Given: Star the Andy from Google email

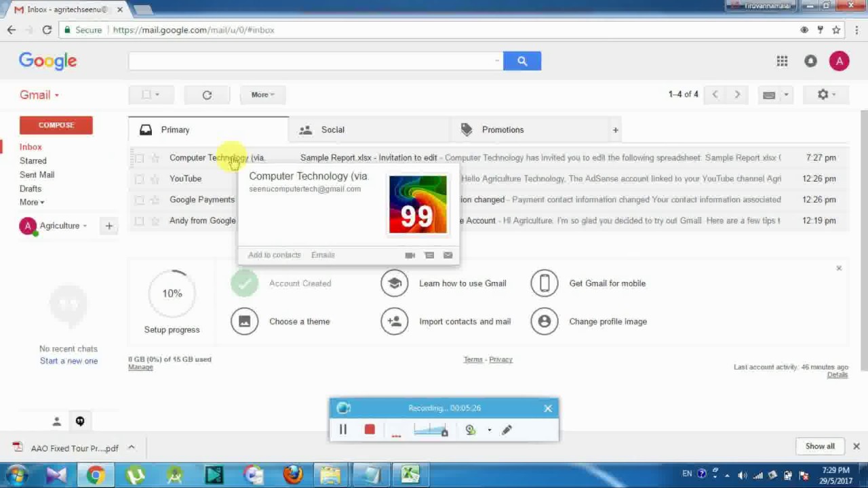Looking at the screenshot, I should point(155,221).
